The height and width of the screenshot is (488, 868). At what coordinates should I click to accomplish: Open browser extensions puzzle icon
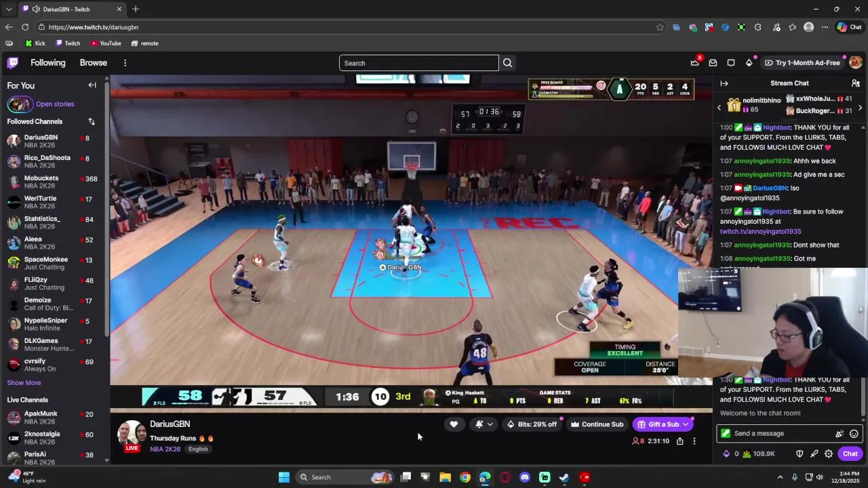757,27
